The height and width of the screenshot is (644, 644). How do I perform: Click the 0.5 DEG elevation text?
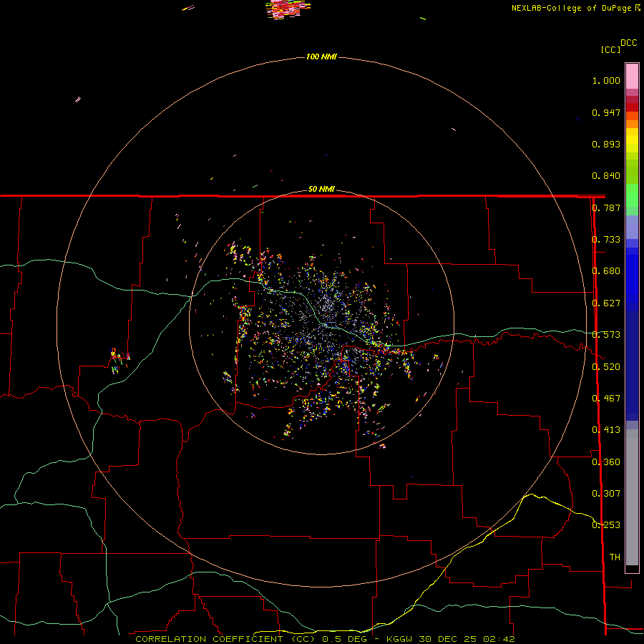[344, 639]
